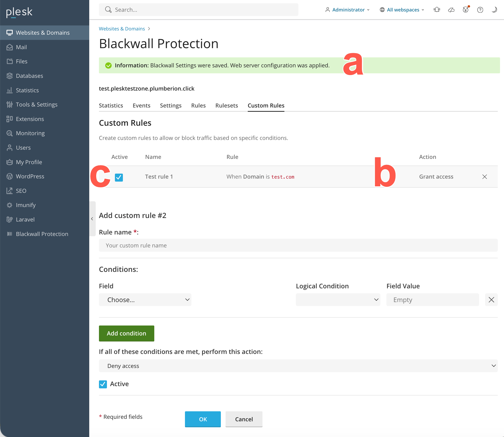Open the Deny access action dropdown

click(298, 366)
